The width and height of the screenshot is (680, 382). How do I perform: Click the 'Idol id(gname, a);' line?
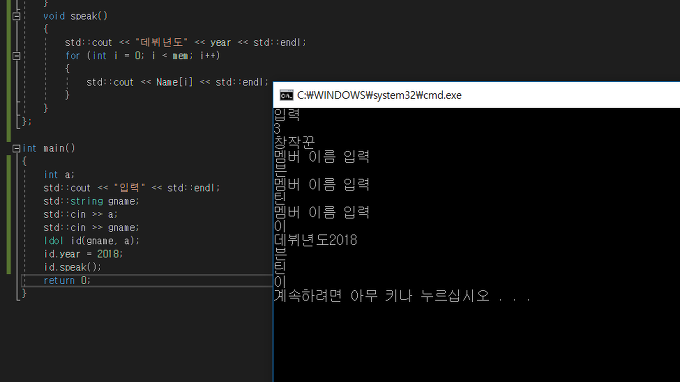[92, 241]
